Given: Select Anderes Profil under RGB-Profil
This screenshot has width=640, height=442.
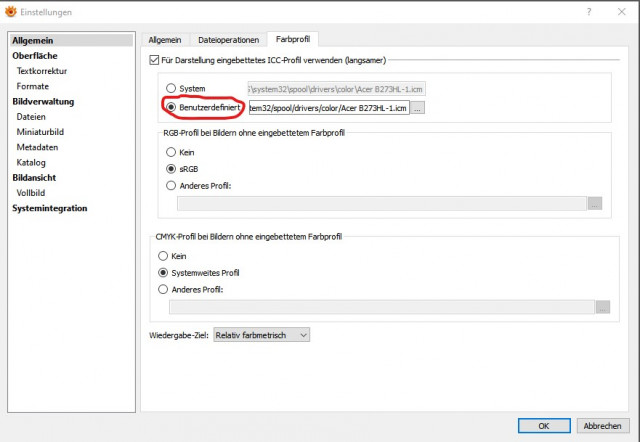Looking at the screenshot, I should (x=171, y=185).
